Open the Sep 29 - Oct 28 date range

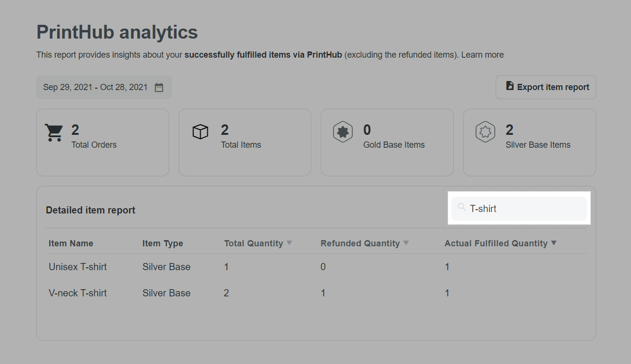click(x=95, y=87)
